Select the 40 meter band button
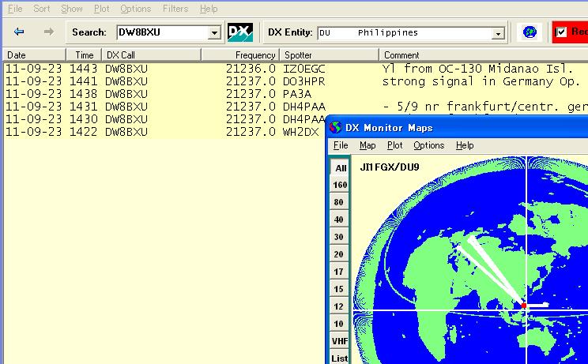 [340, 220]
